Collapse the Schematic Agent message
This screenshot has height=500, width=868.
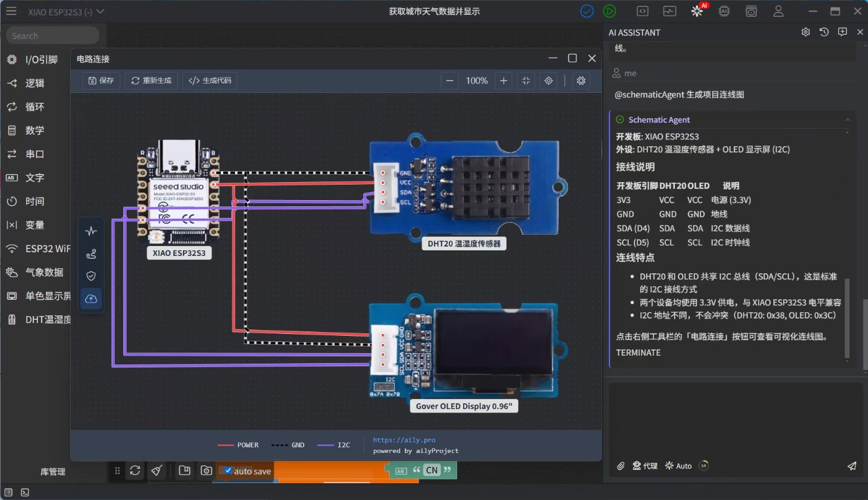point(847,120)
